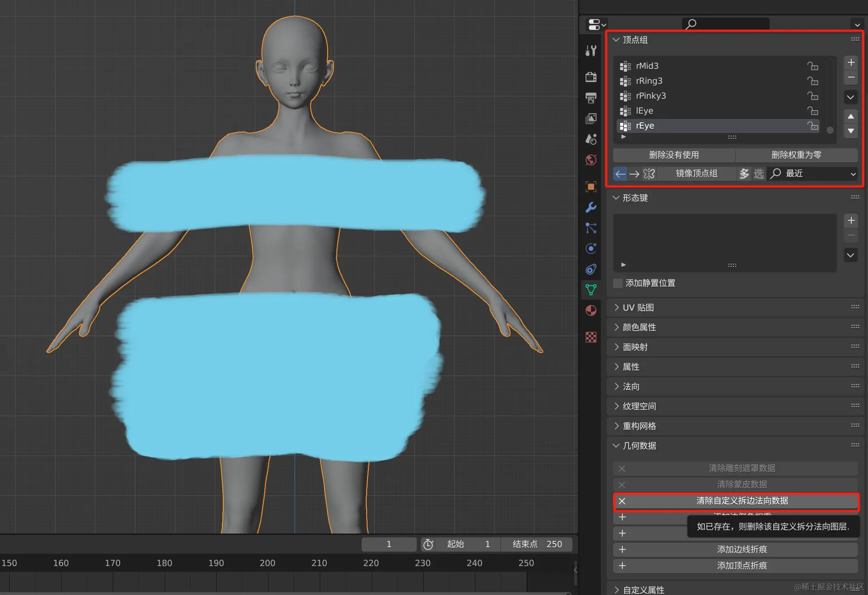This screenshot has width=868, height=595.
Task: Open the Render properties tab
Action: click(x=591, y=77)
